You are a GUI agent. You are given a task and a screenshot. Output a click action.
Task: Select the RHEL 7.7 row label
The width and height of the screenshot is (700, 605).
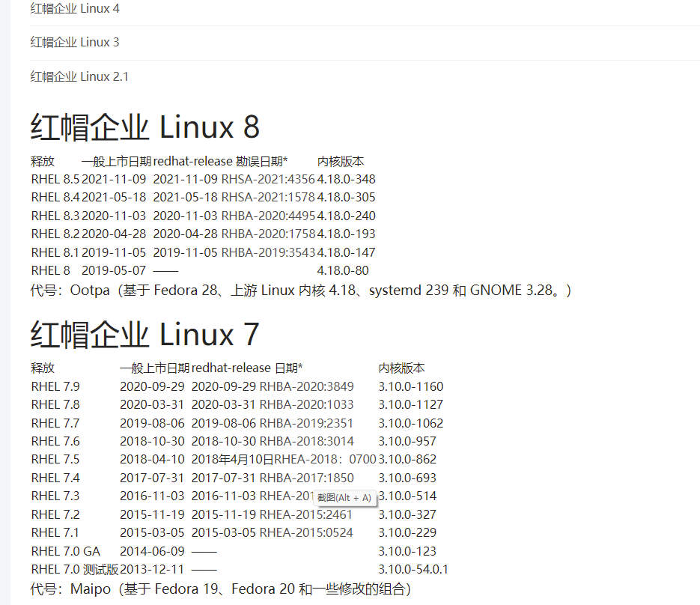pos(55,423)
